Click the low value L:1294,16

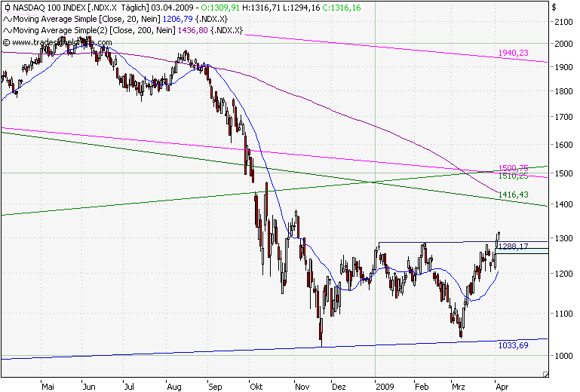301,8
